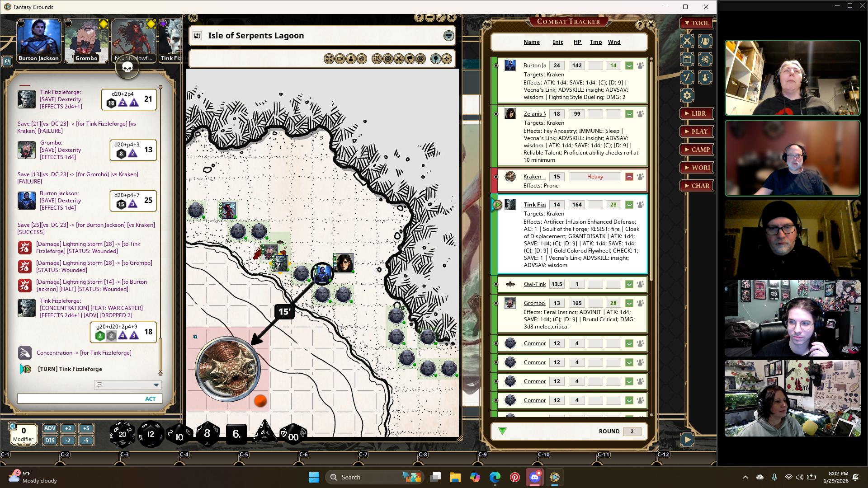Click the camera icon in map toolbar
868x488 pixels.
340,59
